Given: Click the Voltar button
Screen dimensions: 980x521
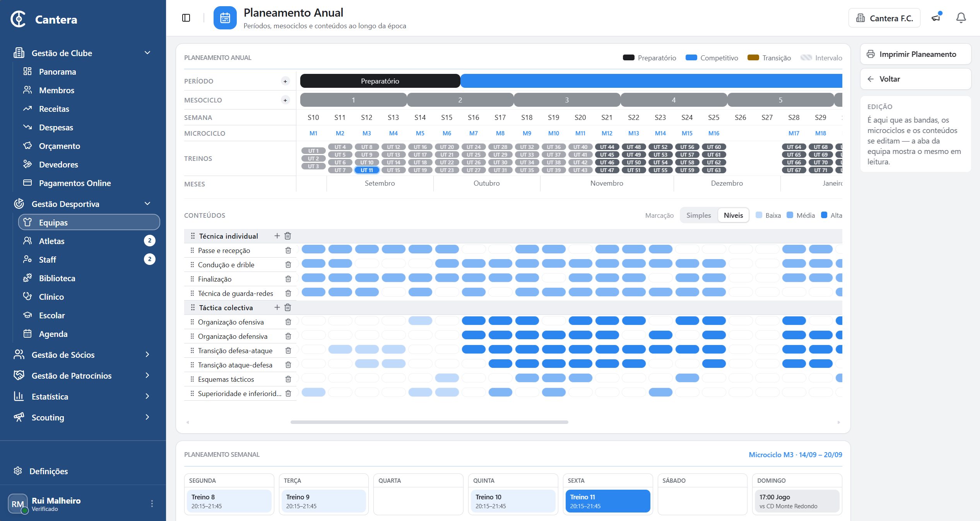Looking at the screenshot, I should (x=915, y=79).
